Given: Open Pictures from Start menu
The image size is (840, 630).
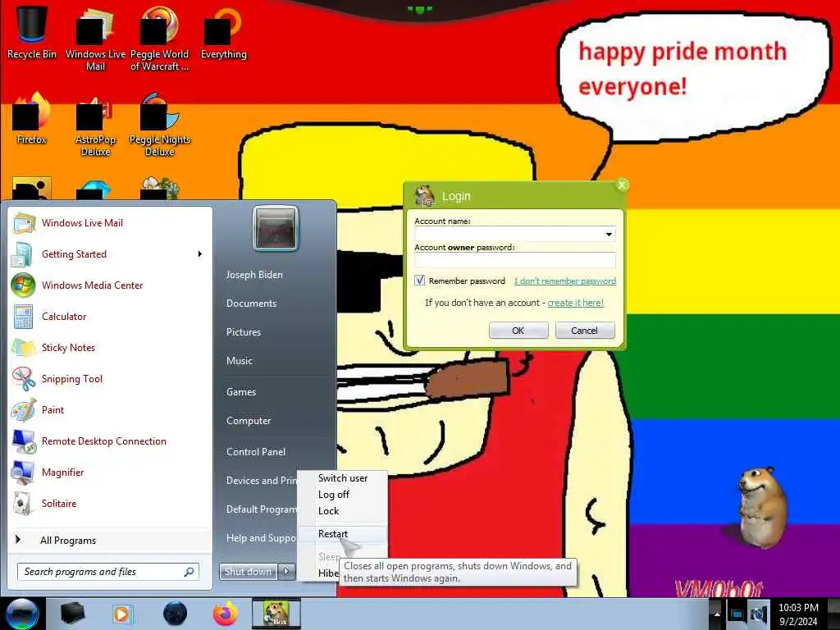Looking at the screenshot, I should click(x=244, y=332).
